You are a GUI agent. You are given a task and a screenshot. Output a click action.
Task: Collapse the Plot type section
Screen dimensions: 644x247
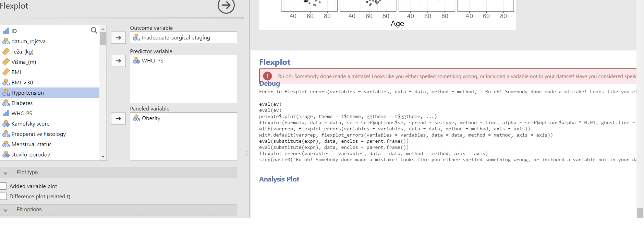pyautogui.click(x=6, y=173)
